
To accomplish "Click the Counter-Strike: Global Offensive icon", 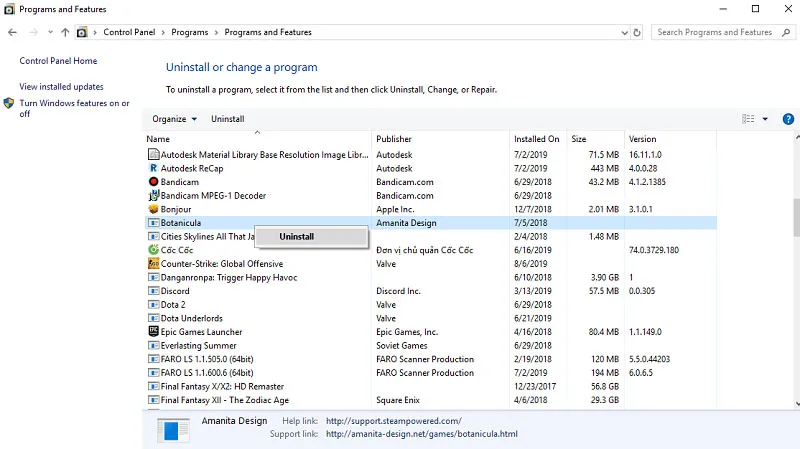I will [153, 264].
